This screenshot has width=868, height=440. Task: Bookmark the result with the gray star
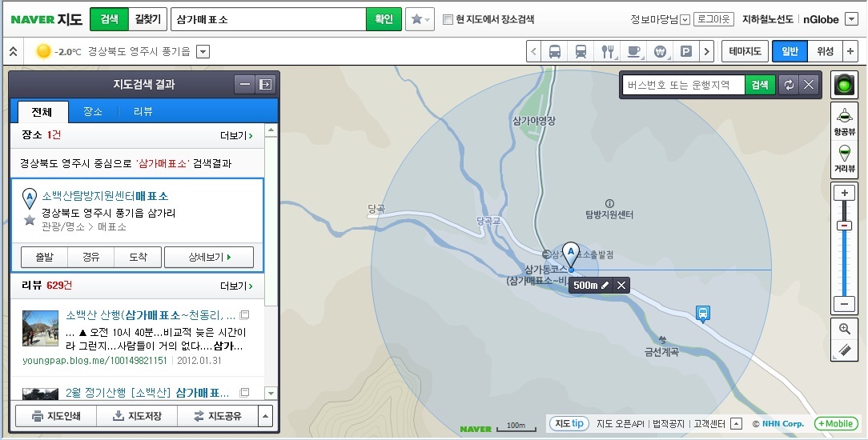pyautogui.click(x=30, y=221)
